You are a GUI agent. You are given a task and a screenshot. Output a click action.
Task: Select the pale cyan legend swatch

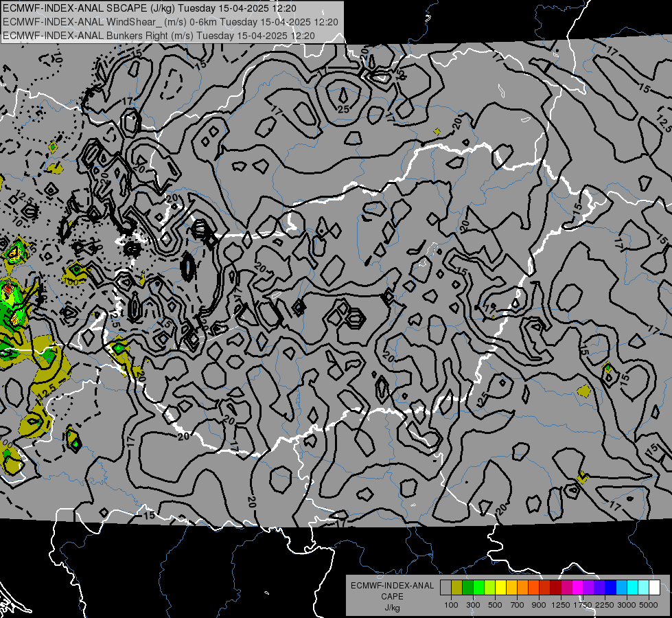click(x=644, y=588)
